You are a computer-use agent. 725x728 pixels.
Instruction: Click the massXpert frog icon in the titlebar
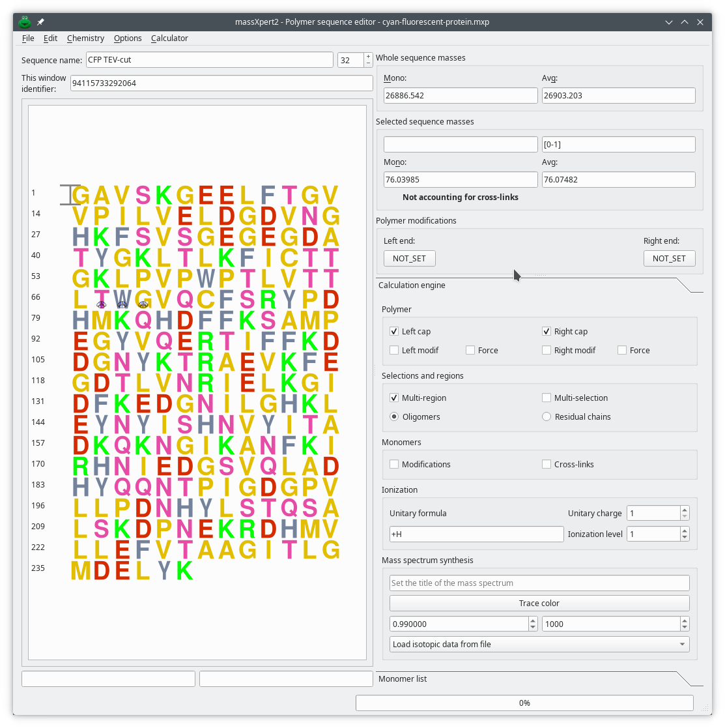point(24,22)
